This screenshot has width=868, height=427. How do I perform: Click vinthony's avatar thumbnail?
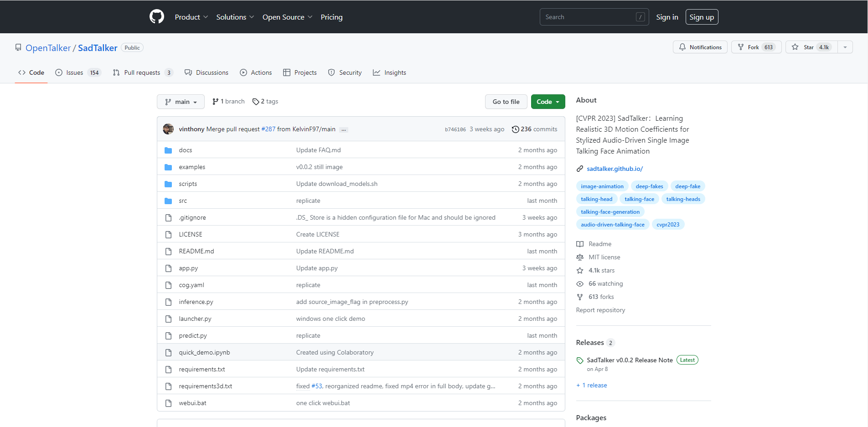(168, 129)
